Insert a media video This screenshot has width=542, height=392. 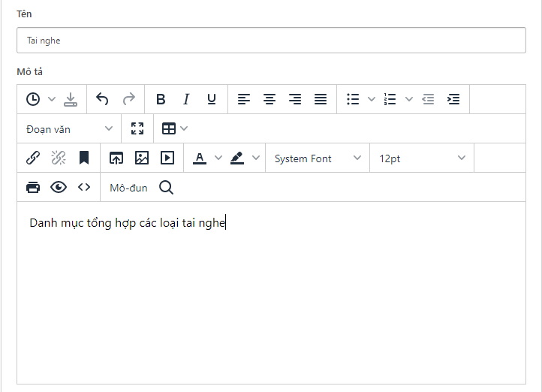coord(167,158)
